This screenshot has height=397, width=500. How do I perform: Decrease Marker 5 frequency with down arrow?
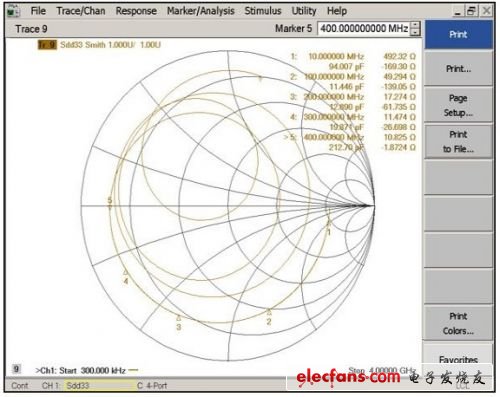point(415,32)
